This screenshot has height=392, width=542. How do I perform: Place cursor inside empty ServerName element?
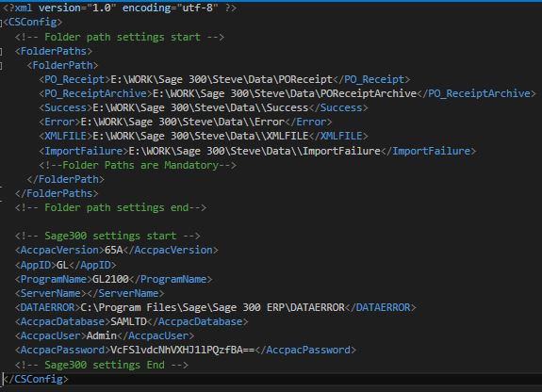tap(87, 293)
